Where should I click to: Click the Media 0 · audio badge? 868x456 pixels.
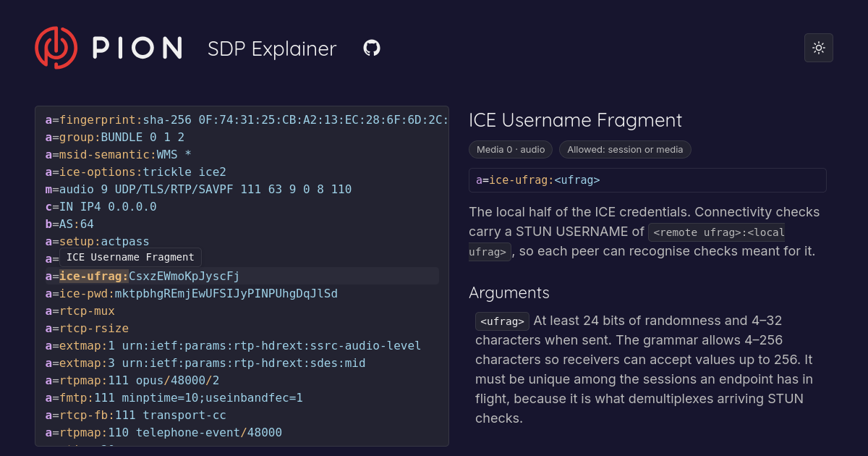(x=511, y=150)
